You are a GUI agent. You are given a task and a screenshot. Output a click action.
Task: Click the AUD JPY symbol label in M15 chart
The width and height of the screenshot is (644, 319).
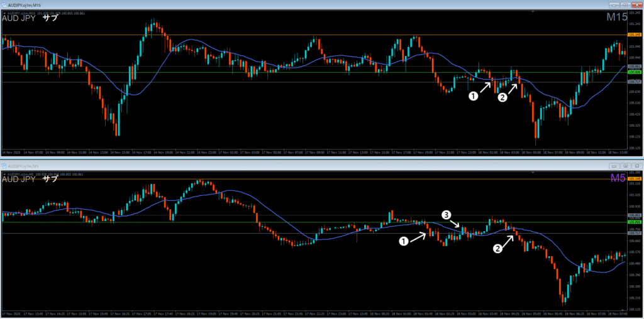pos(19,18)
